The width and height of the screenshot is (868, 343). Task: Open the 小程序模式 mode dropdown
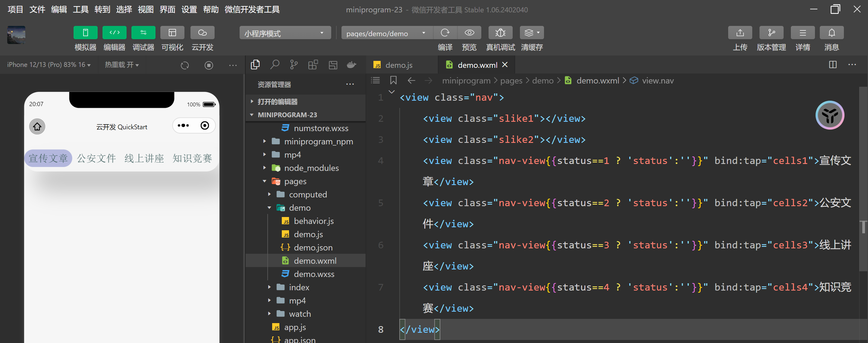(285, 33)
